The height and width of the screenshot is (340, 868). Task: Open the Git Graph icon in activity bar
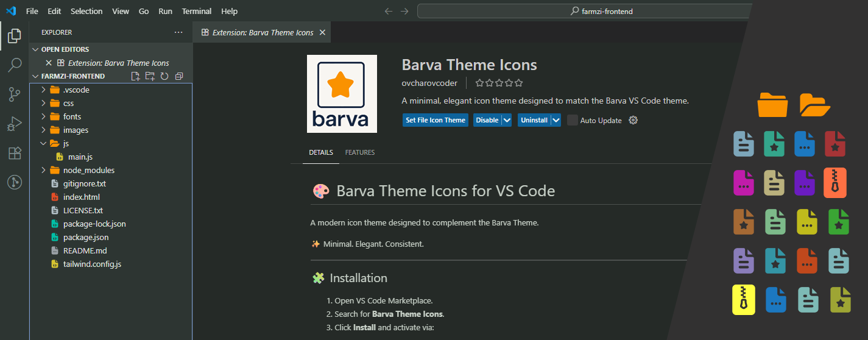[15, 182]
